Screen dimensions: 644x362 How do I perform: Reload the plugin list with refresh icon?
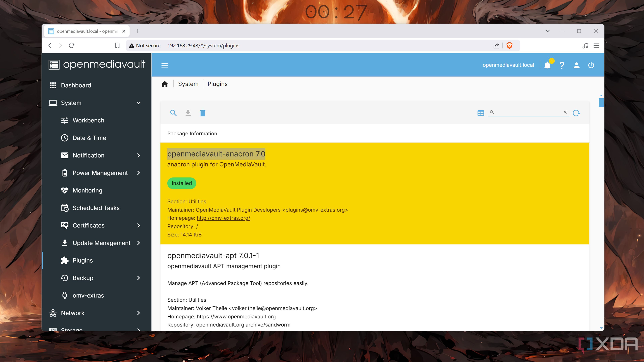[x=576, y=113]
